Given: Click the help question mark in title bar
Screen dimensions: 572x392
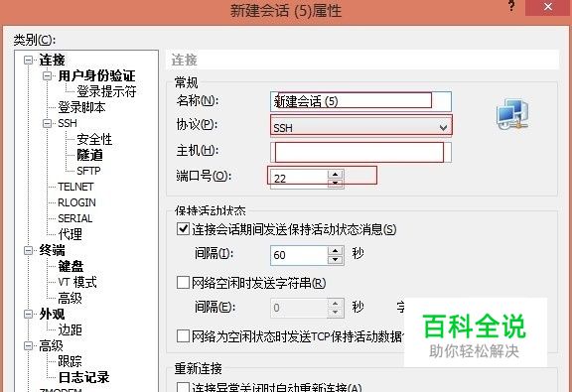Looking at the screenshot, I should click(511, 6).
